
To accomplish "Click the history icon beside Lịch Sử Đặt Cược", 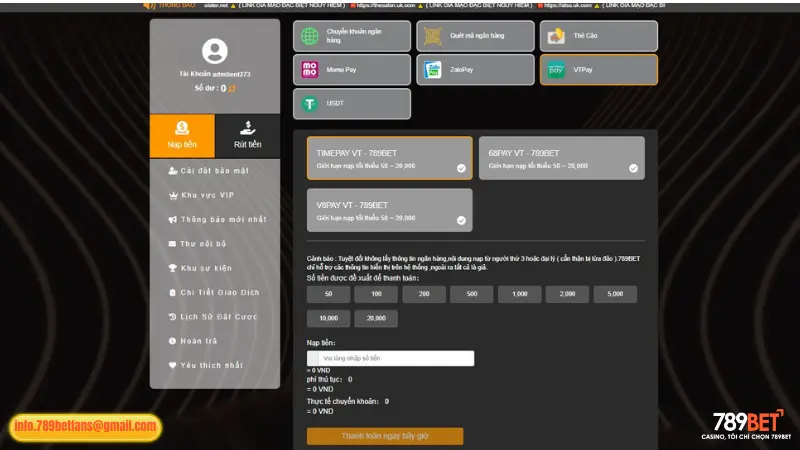I will click(x=172, y=317).
